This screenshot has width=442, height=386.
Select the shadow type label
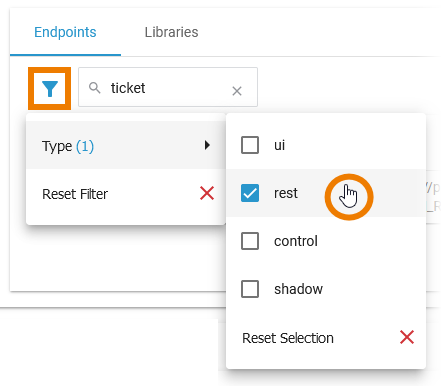click(x=298, y=289)
